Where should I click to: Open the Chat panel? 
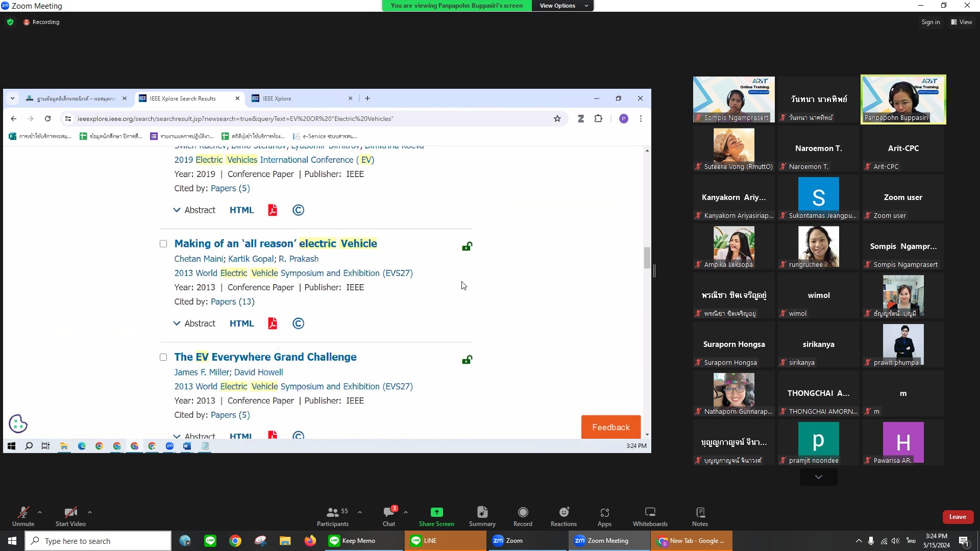pos(389,516)
